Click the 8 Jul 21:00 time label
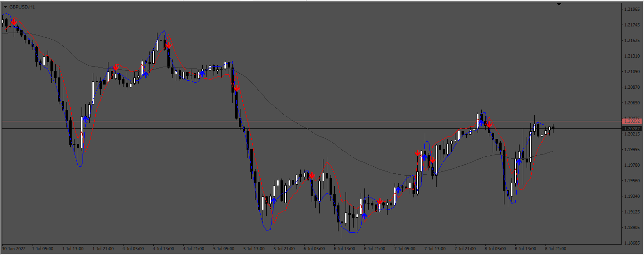This screenshot has height=255, width=644. (x=556, y=248)
